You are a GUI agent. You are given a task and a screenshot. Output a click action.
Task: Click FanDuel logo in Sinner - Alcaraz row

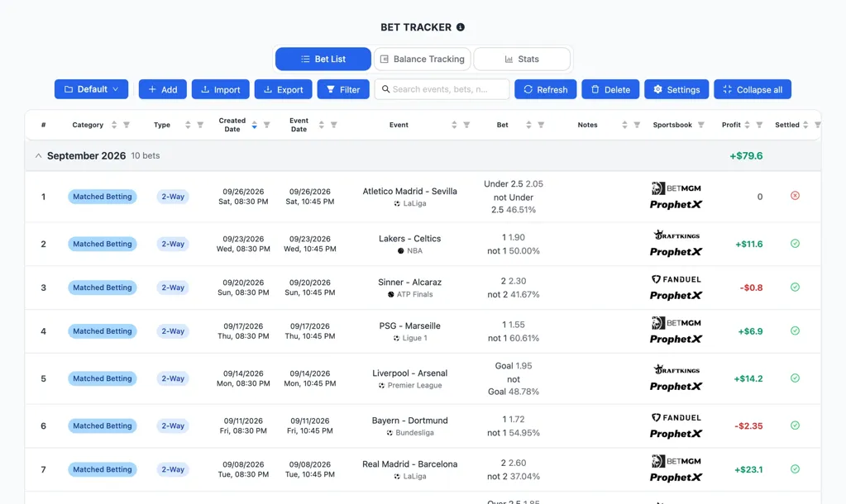(x=676, y=279)
